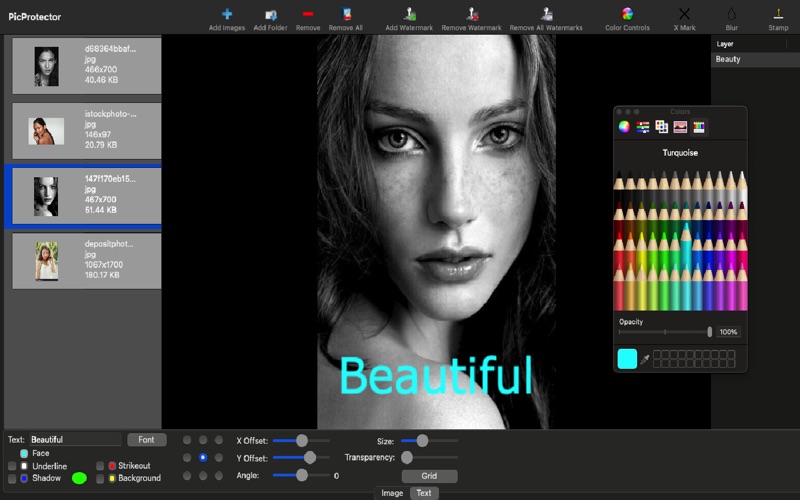Click the Grid button
This screenshot has width=800, height=500.
(x=429, y=476)
